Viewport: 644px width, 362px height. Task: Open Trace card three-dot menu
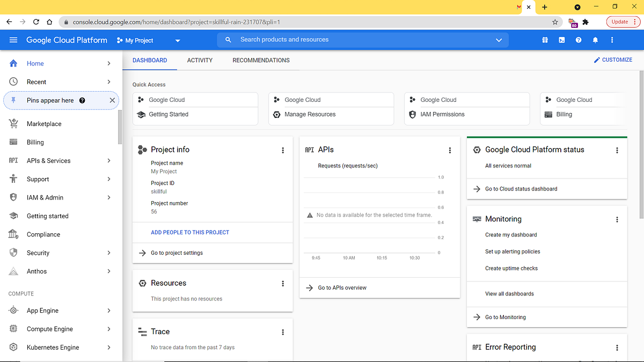[x=283, y=332]
